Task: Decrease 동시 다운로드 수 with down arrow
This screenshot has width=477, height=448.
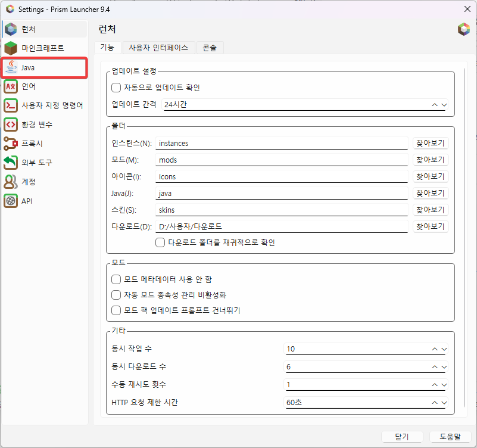Action: pyautogui.click(x=444, y=367)
